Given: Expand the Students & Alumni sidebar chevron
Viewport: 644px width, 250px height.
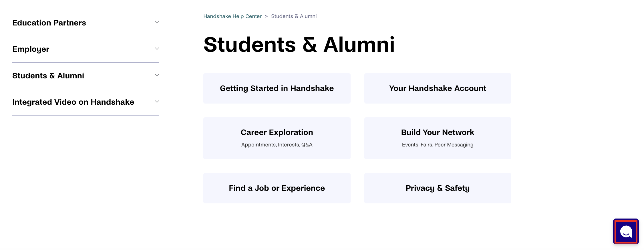Looking at the screenshot, I should tap(157, 76).
